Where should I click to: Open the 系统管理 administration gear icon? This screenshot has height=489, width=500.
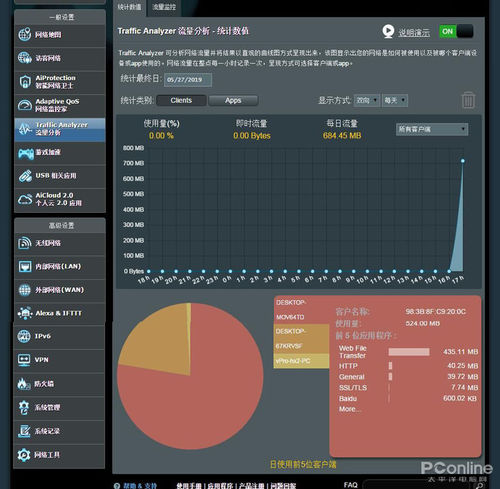24,407
